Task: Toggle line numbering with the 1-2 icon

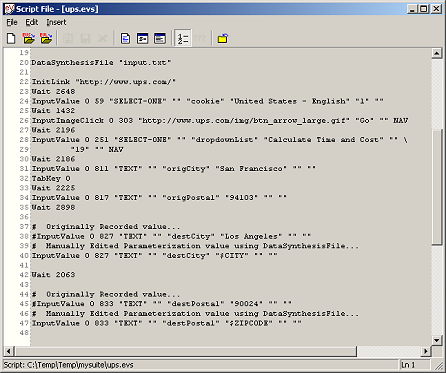Action: coord(183,38)
